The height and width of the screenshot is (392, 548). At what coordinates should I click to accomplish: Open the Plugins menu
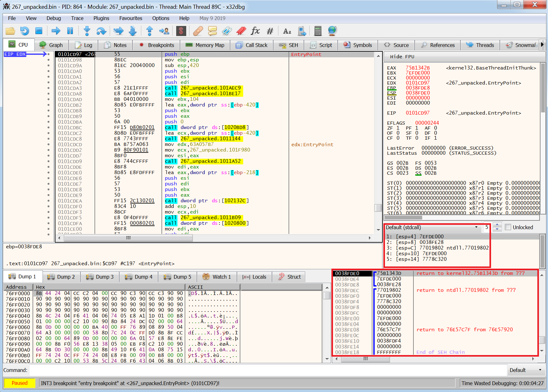point(101,18)
